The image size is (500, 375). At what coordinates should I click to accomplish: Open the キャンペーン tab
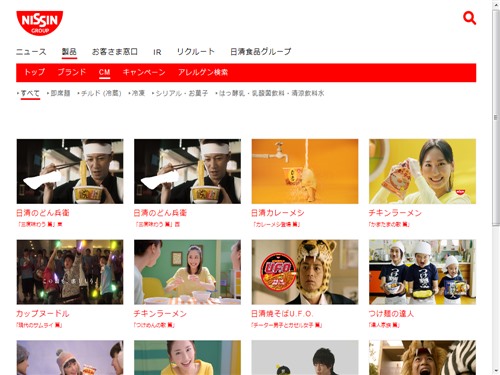144,72
